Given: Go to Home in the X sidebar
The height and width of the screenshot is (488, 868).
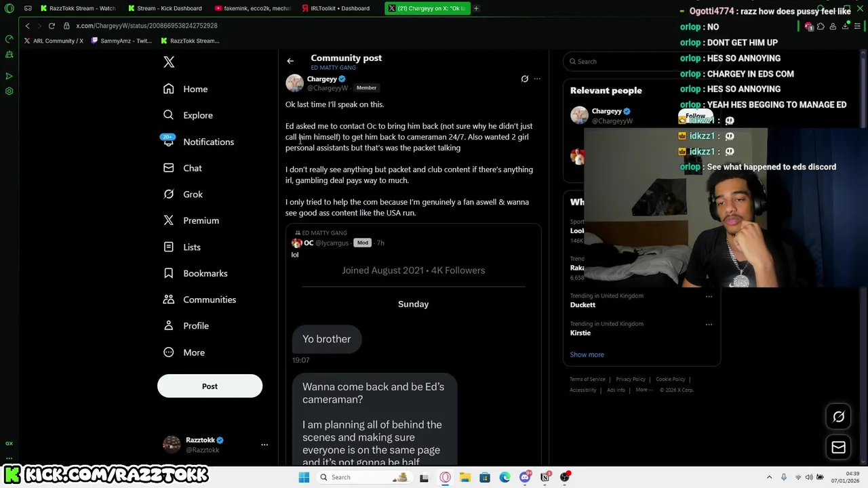Looking at the screenshot, I should (x=185, y=89).
